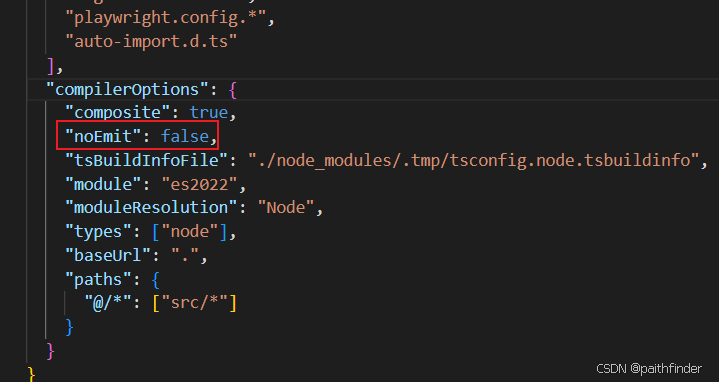Click the "composite" property key

[118, 112]
